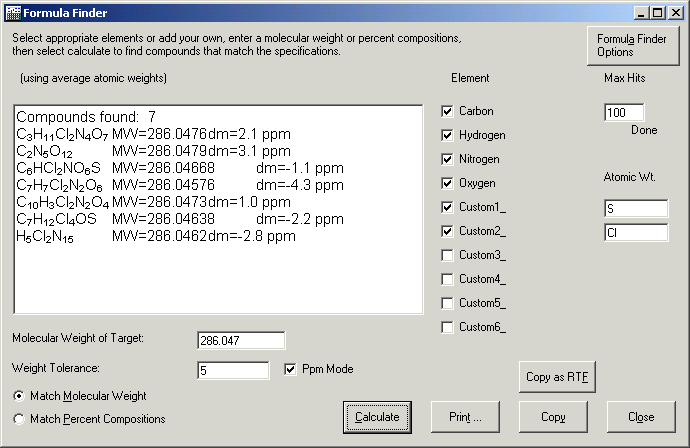Click the MW=286.04638 value
Viewport: 690px width, 448px height.
(x=163, y=219)
